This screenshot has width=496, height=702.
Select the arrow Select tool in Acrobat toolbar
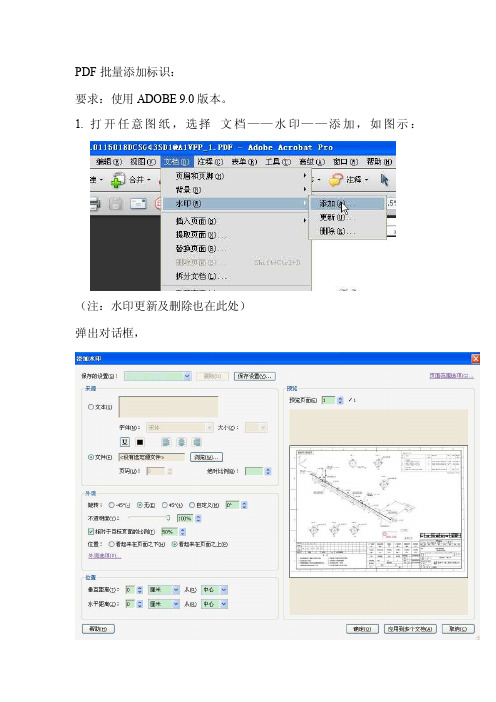pos(384,180)
